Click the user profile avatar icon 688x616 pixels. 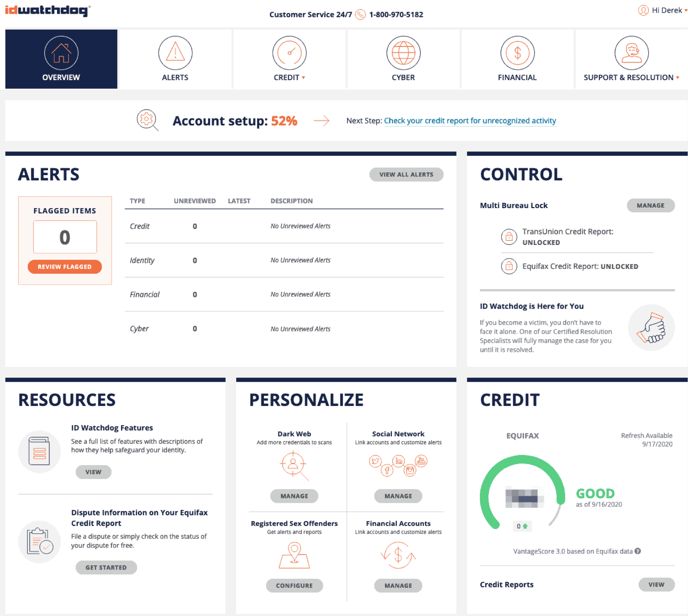click(x=643, y=10)
